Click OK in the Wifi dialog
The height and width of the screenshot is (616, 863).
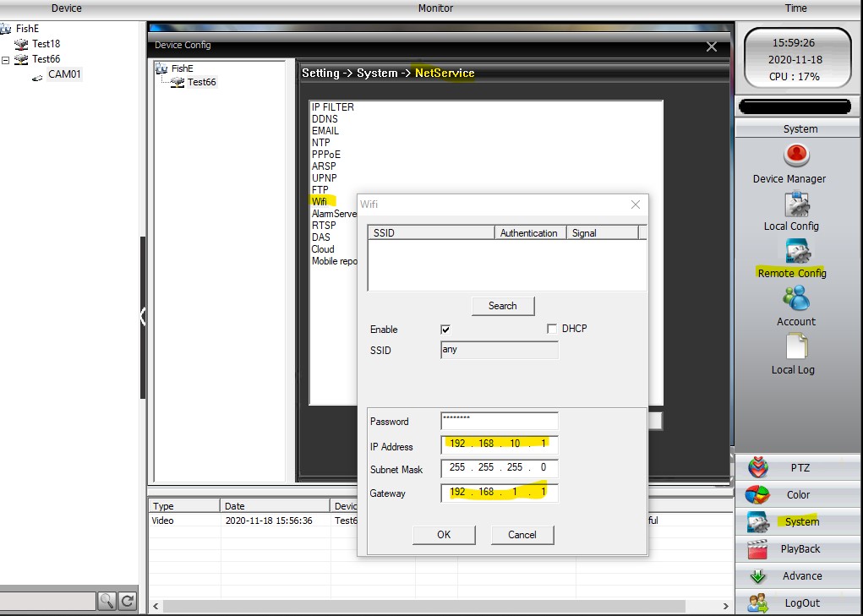444,535
